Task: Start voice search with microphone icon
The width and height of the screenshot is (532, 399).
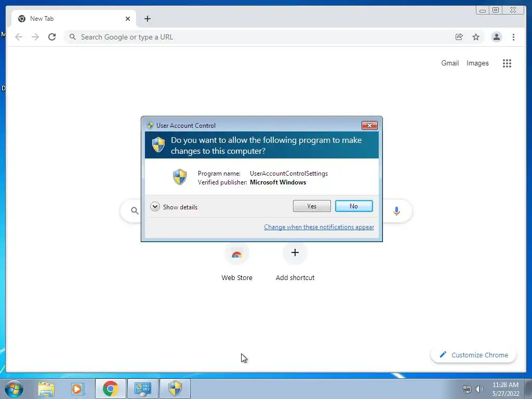Action: pyautogui.click(x=396, y=211)
